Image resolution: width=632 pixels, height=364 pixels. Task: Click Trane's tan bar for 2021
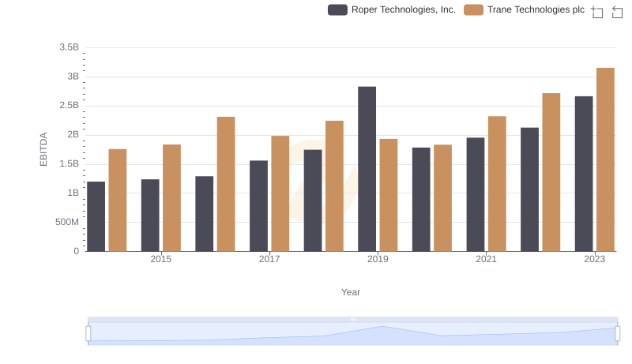click(x=497, y=184)
